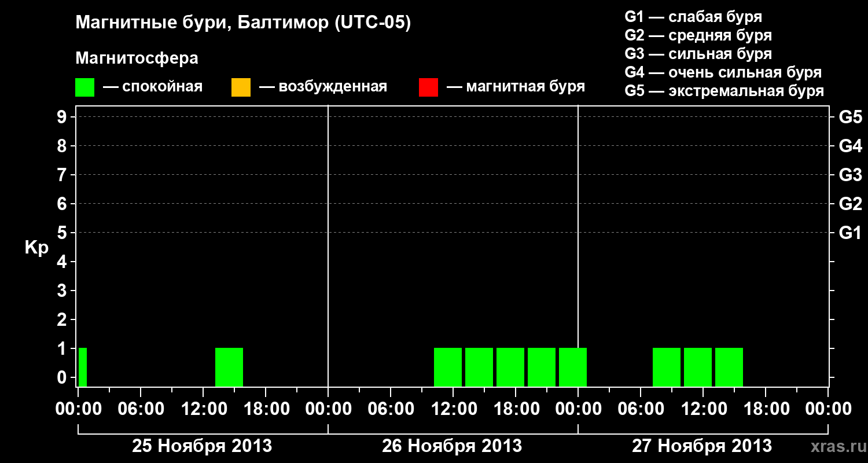This screenshot has width=868, height=463.
Task: Click the right axis label G5
Action: (x=851, y=117)
